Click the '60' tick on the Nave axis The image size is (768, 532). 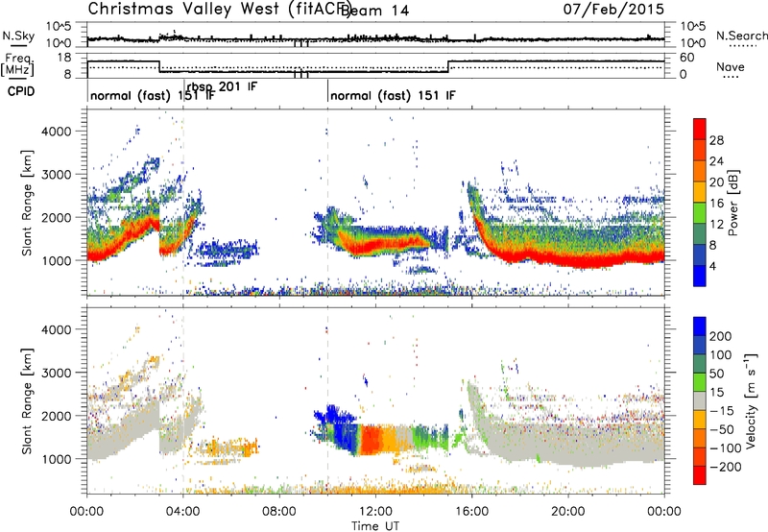(x=687, y=58)
